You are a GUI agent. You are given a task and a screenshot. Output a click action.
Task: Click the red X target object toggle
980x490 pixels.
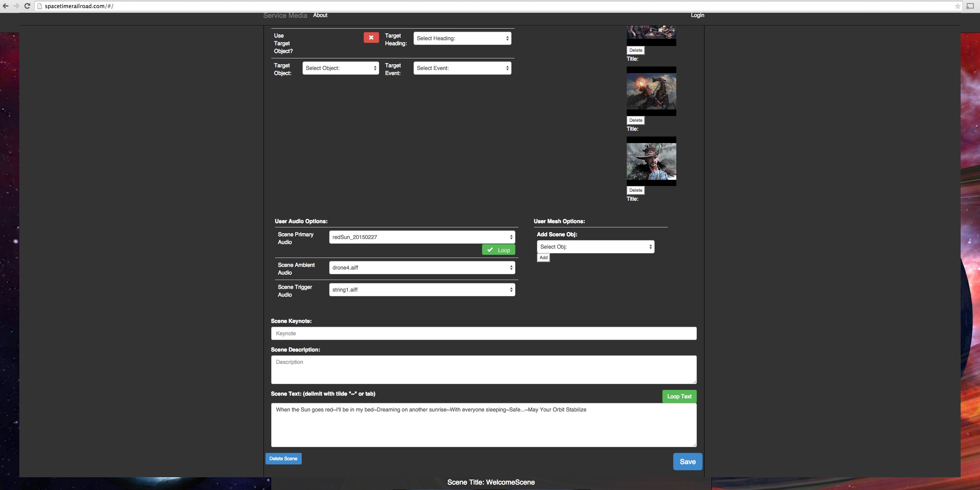pos(371,38)
